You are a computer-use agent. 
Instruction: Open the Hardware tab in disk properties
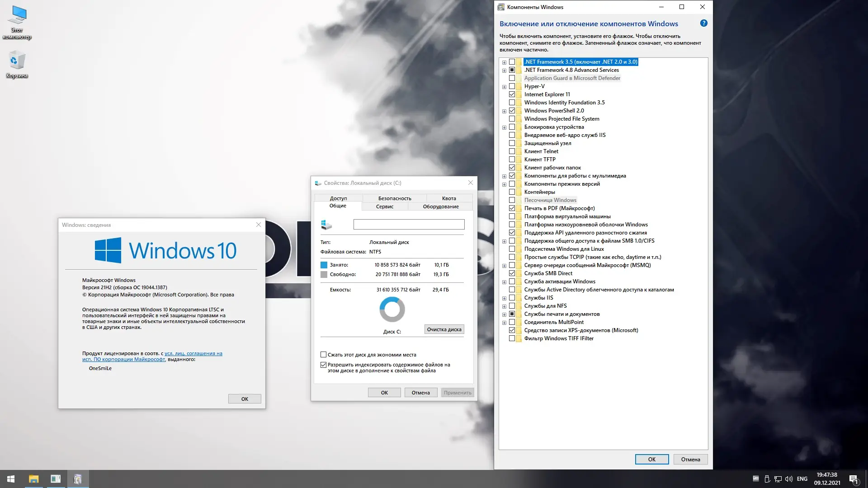[x=440, y=206]
